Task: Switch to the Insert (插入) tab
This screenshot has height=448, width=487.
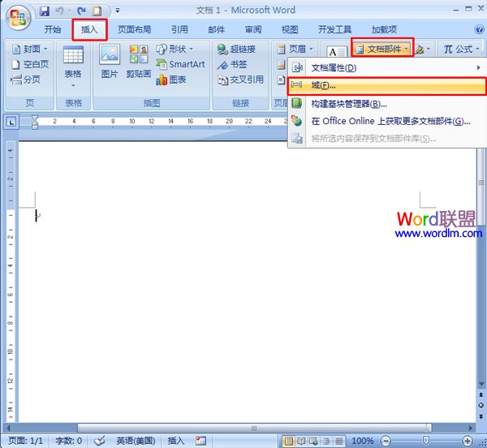Action: (x=89, y=29)
